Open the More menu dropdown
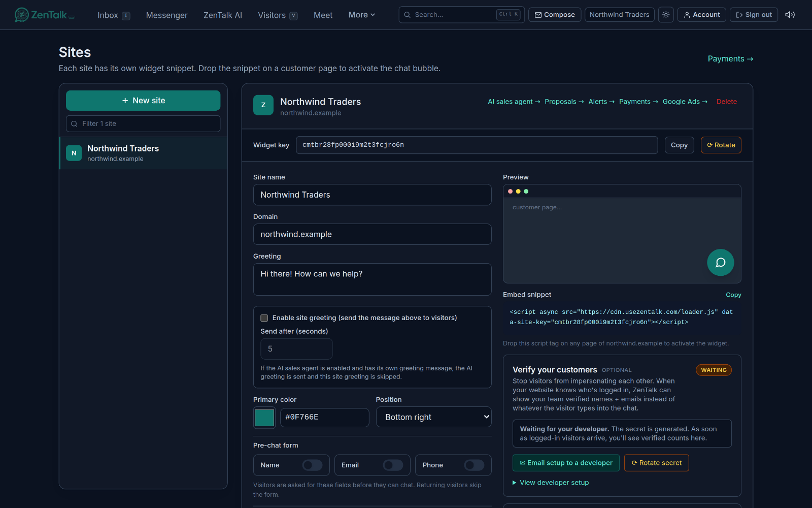 point(362,15)
